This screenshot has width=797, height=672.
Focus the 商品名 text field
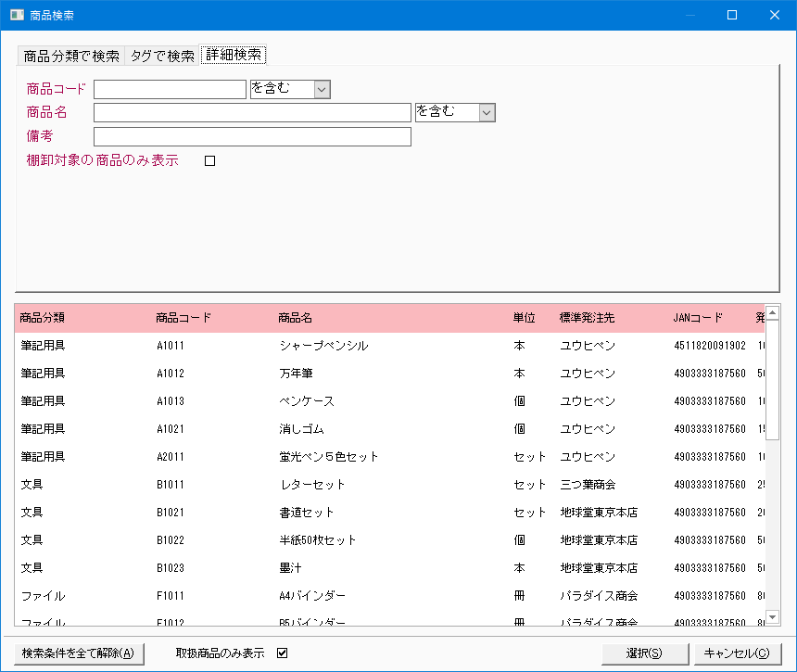pos(252,113)
